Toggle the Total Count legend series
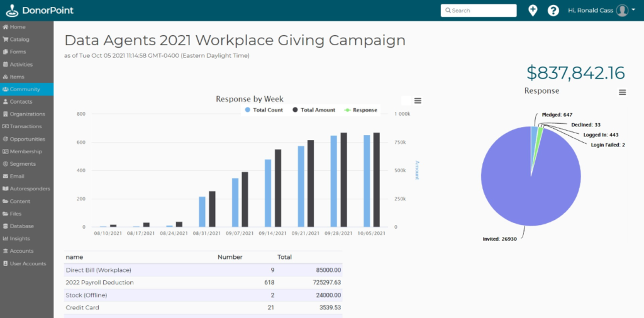Viewport: 644px width, 318px height. 264,110
